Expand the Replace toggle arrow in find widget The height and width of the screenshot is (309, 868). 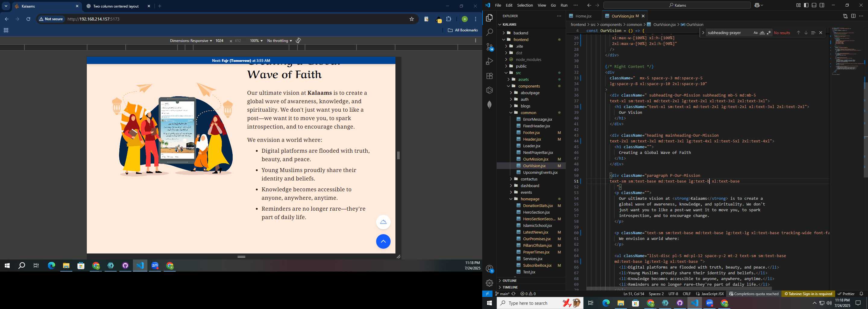point(703,33)
